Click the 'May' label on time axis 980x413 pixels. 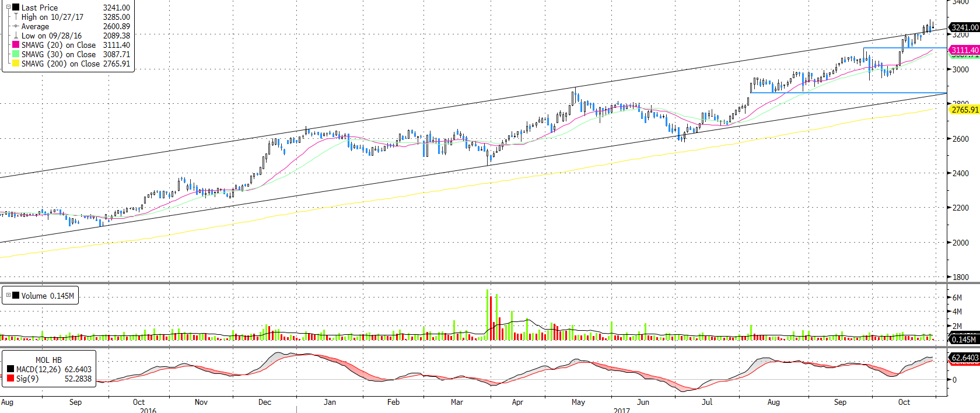coord(578,402)
